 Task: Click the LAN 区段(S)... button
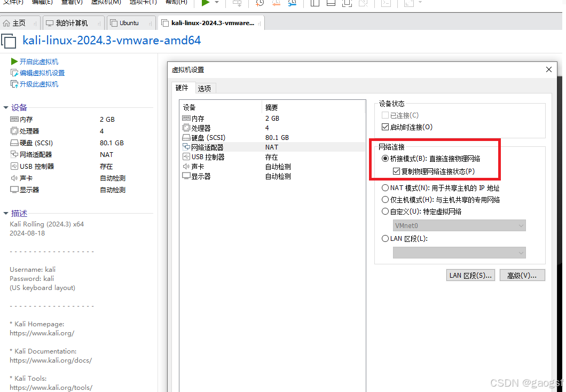tap(470, 276)
